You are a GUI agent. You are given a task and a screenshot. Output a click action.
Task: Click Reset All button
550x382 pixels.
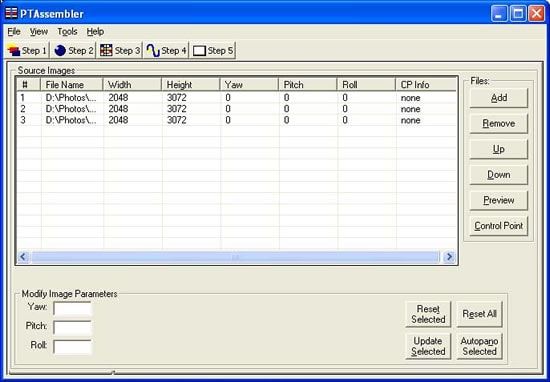click(479, 314)
